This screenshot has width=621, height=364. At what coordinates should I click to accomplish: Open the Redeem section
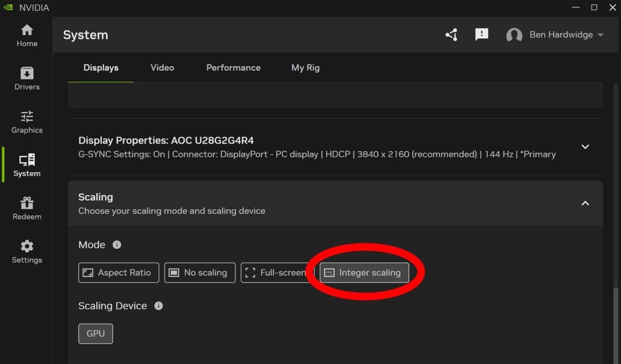(26, 208)
